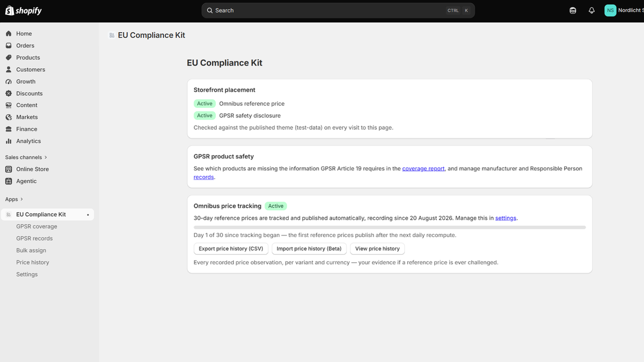Image resolution: width=644 pixels, height=362 pixels.
Task: Click the Discounts badge icon
Action: (9, 93)
